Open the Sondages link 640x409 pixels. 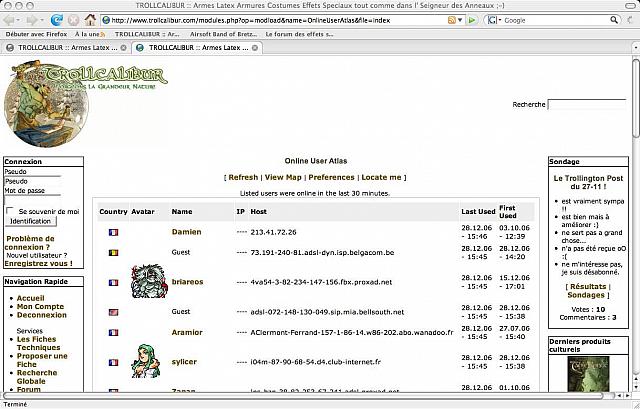point(586,295)
